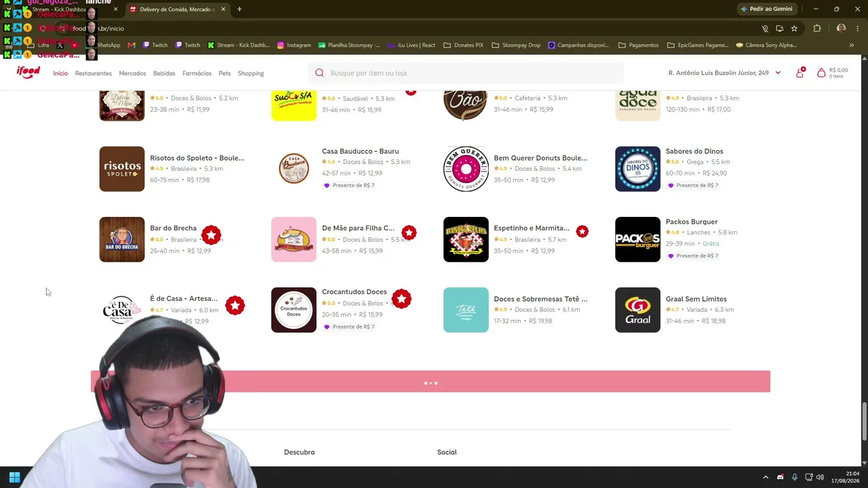Open the Espetinho e Marmita logo
Image resolution: width=868 pixels, height=488 pixels.
click(466, 239)
